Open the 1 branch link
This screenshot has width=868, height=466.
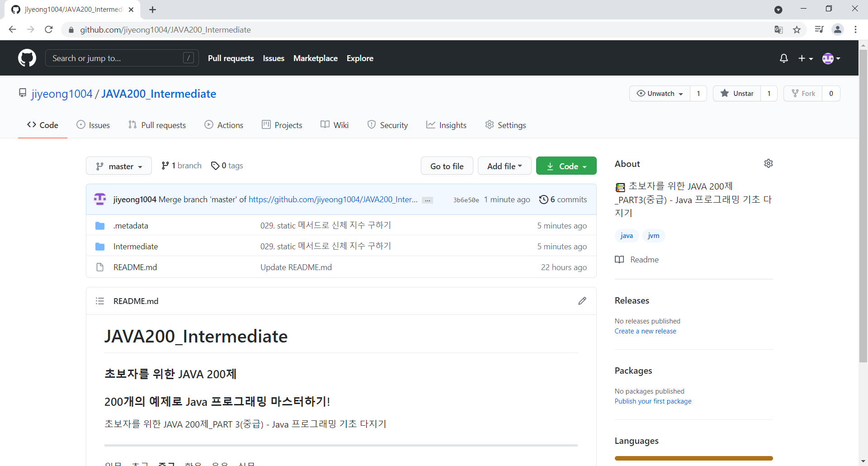point(181,166)
